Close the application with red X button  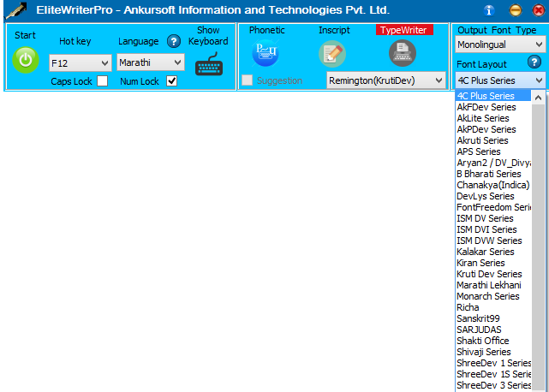(539, 10)
